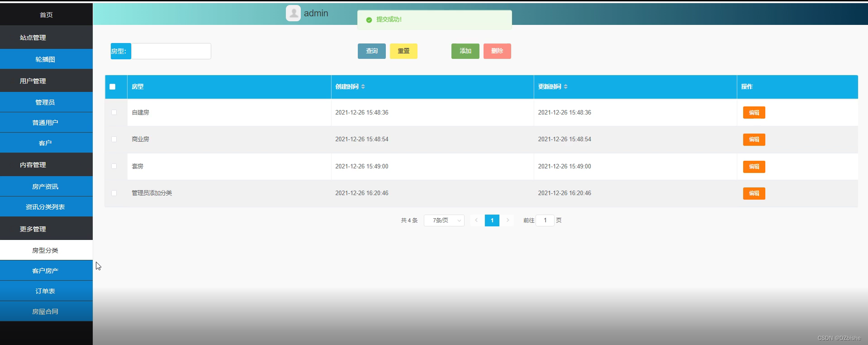The image size is (868, 345).
Task: Expand the 站点管理 sidebar section
Action: [46, 37]
